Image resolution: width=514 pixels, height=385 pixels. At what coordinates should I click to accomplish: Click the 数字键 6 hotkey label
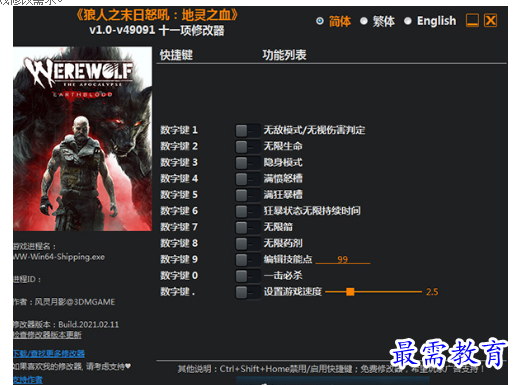[179, 211]
